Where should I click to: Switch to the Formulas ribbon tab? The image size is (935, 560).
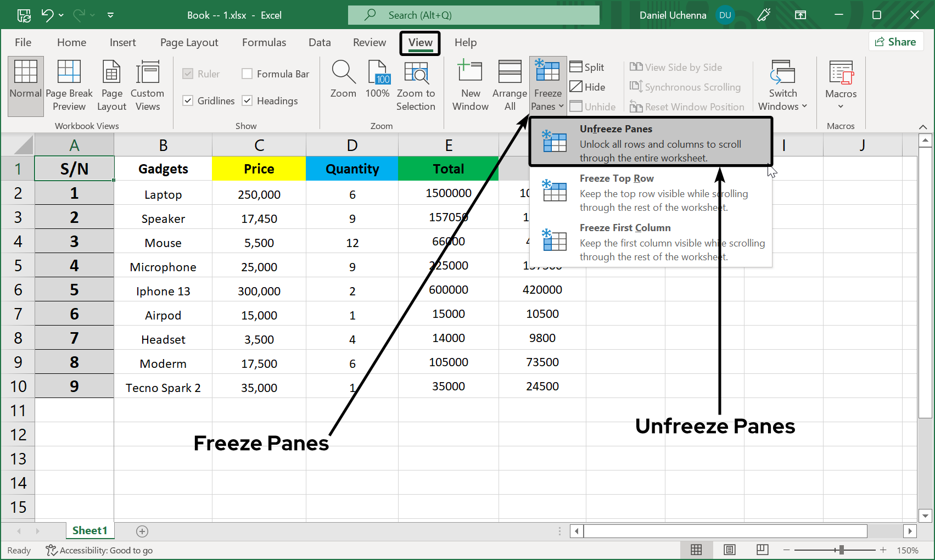[264, 42]
